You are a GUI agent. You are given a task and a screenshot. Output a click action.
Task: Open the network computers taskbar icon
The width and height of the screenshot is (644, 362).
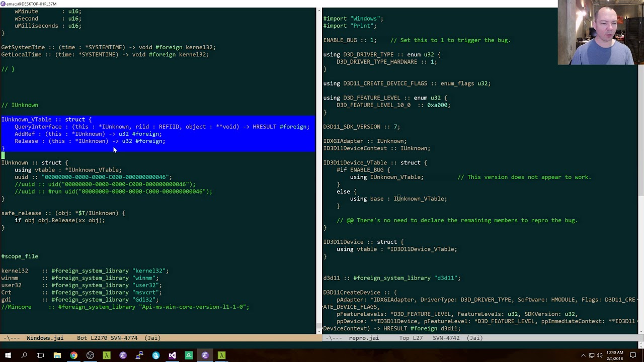[139, 355]
